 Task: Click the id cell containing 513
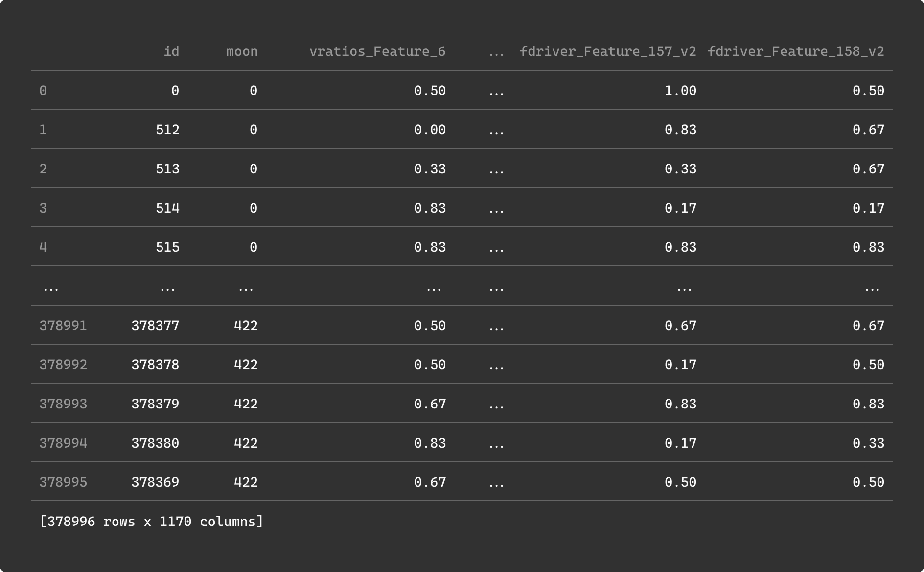point(167,169)
